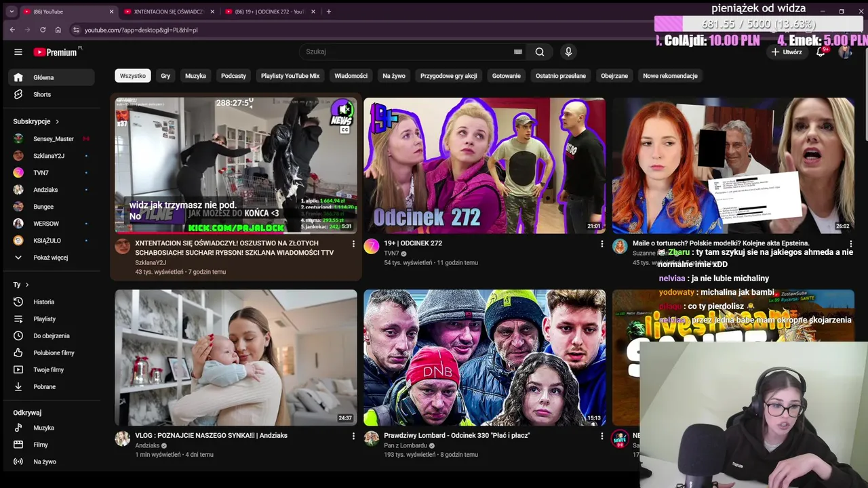Open Twoje filmy in sidebar
This screenshot has height=488, width=868.
click(x=52, y=369)
